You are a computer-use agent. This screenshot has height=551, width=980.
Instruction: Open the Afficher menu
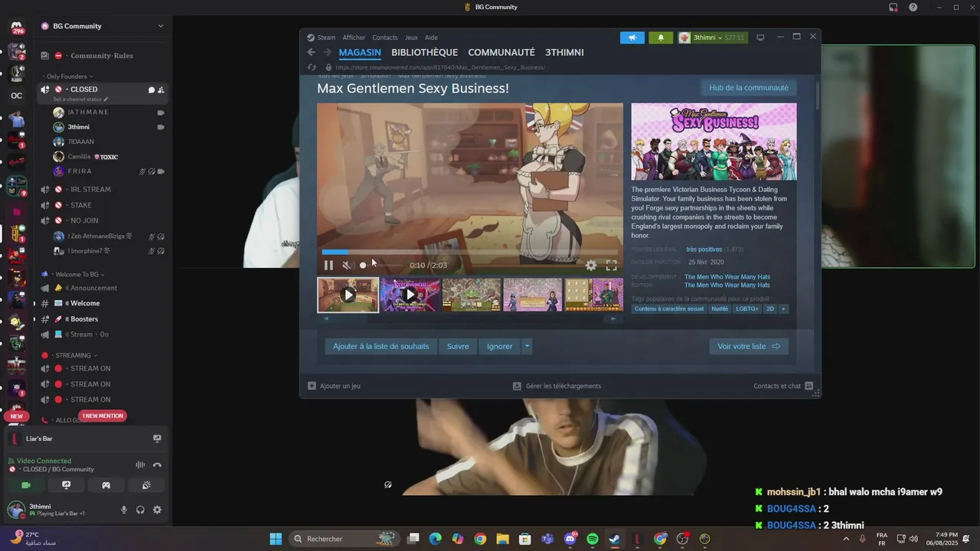[x=354, y=37]
